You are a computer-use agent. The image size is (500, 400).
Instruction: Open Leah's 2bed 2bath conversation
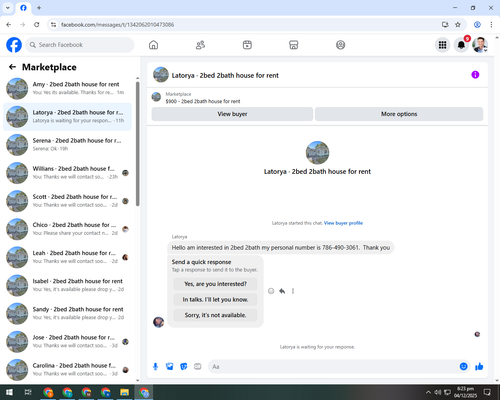tap(67, 257)
